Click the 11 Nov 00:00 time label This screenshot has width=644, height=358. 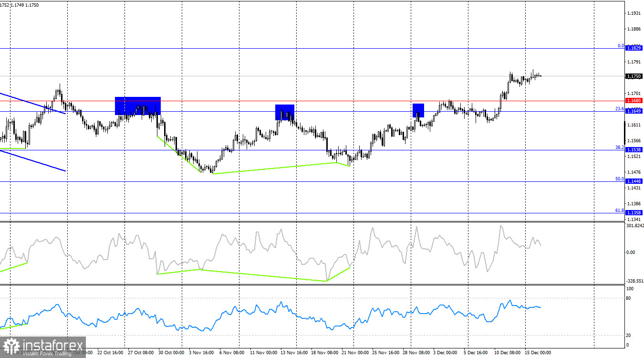click(263, 353)
